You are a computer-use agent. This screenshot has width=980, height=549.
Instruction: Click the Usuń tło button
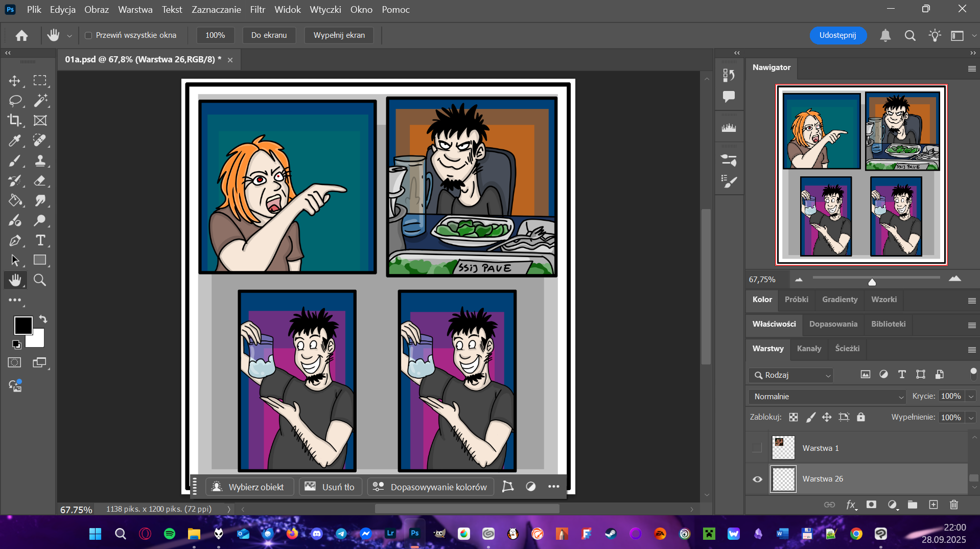pyautogui.click(x=330, y=487)
